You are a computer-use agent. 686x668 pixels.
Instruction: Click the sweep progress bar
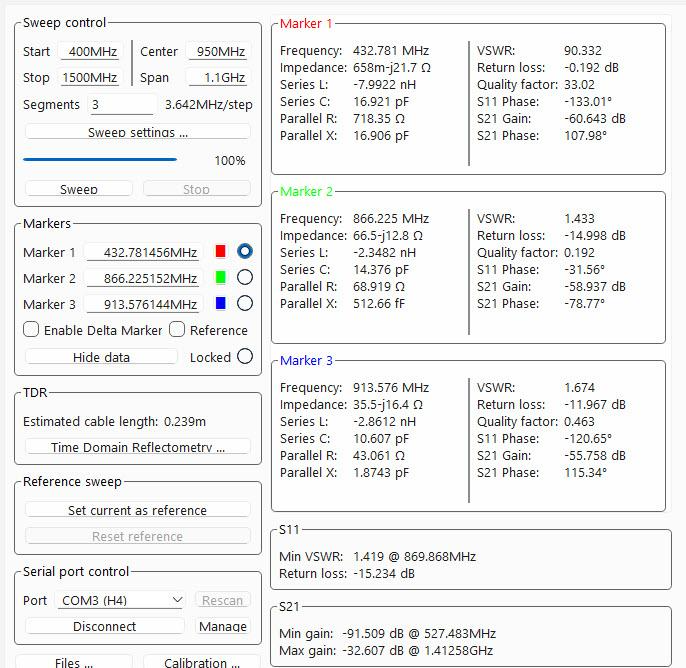point(100,160)
